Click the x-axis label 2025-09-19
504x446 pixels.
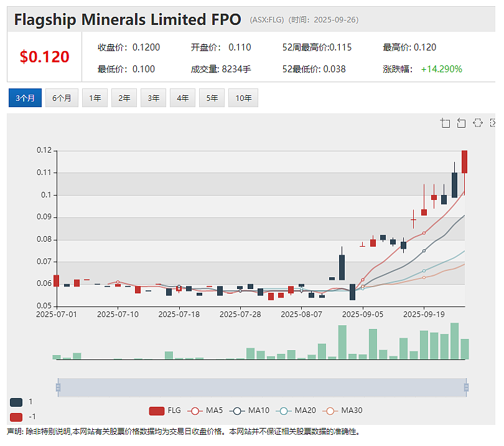[x=424, y=315]
